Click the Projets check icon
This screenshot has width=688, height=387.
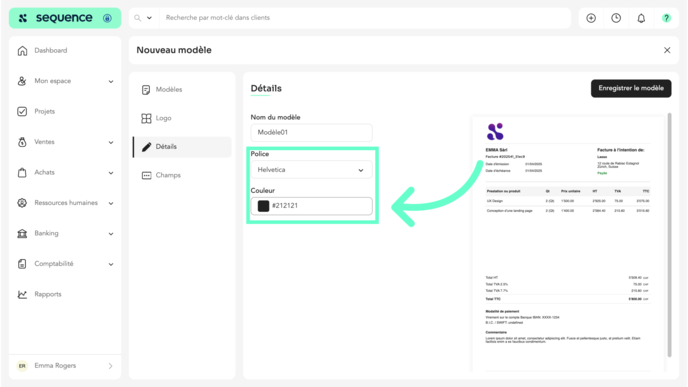tap(22, 111)
